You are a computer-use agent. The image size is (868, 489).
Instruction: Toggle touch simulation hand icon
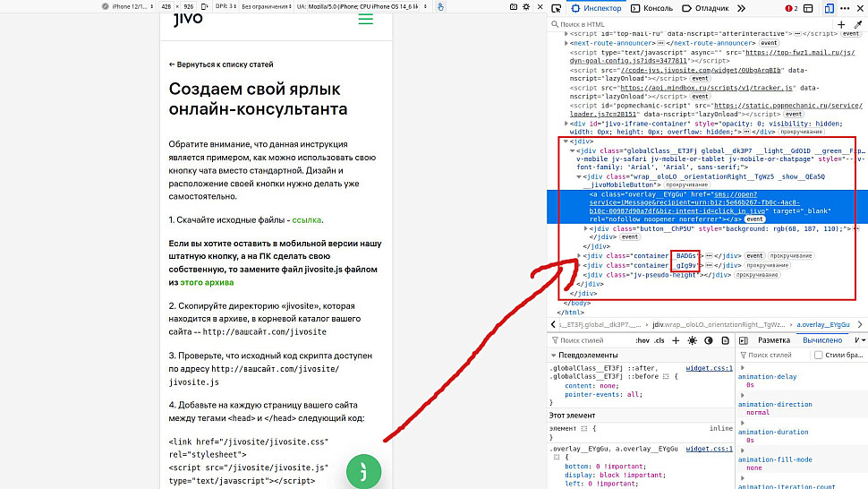point(440,6)
